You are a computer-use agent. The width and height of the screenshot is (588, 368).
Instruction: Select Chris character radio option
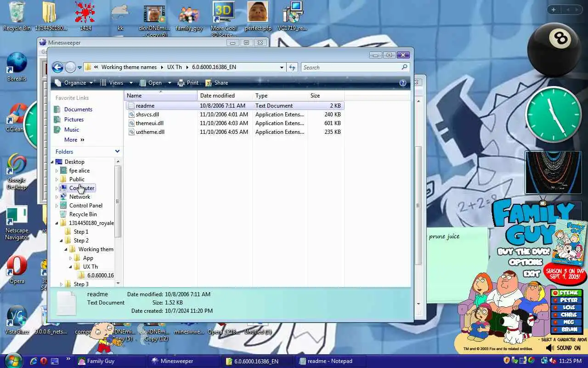coord(566,315)
